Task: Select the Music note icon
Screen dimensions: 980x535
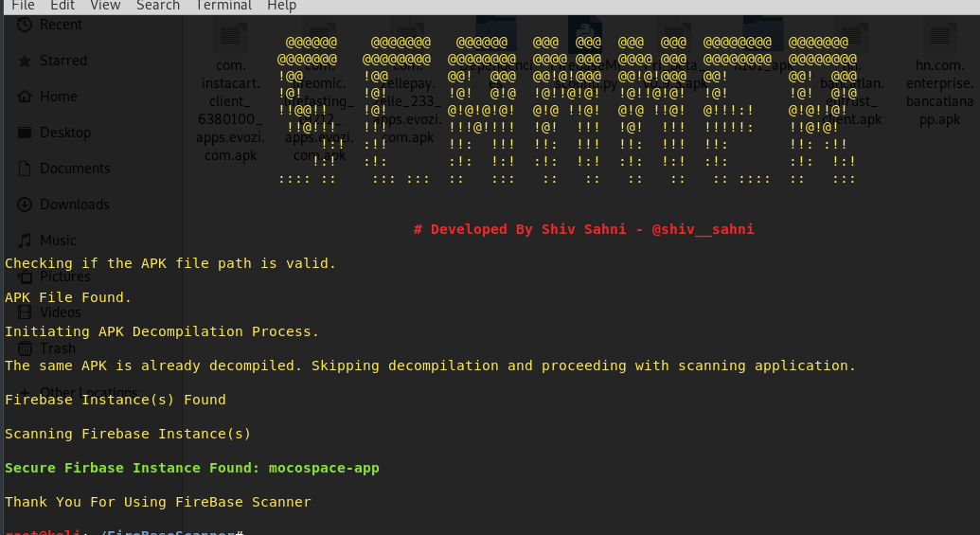Action: (25, 241)
